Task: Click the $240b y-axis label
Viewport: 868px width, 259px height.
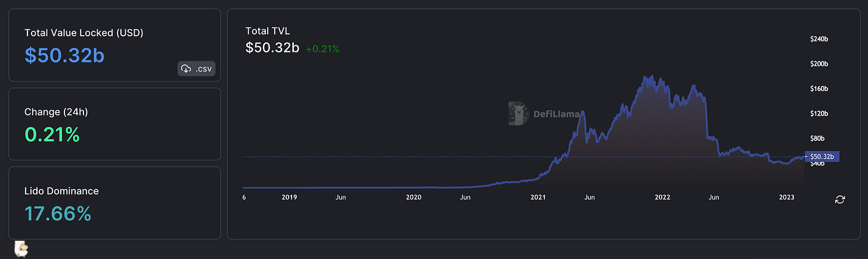Action: (819, 39)
